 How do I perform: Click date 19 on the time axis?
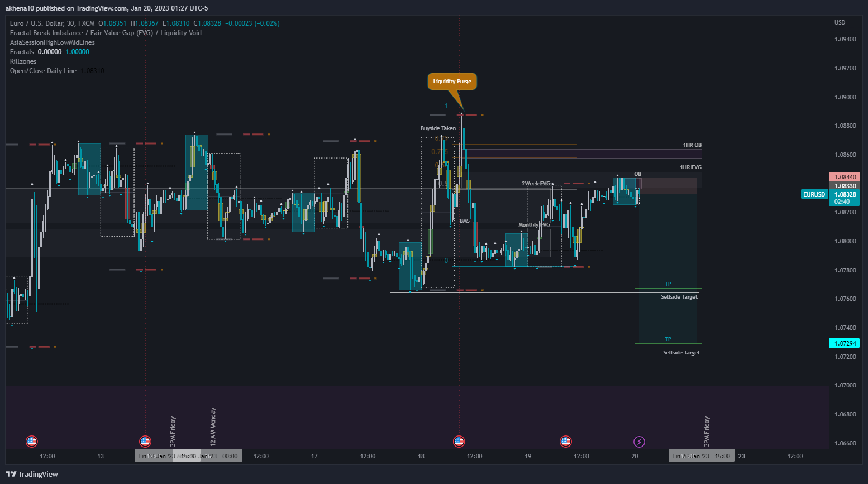tap(528, 456)
